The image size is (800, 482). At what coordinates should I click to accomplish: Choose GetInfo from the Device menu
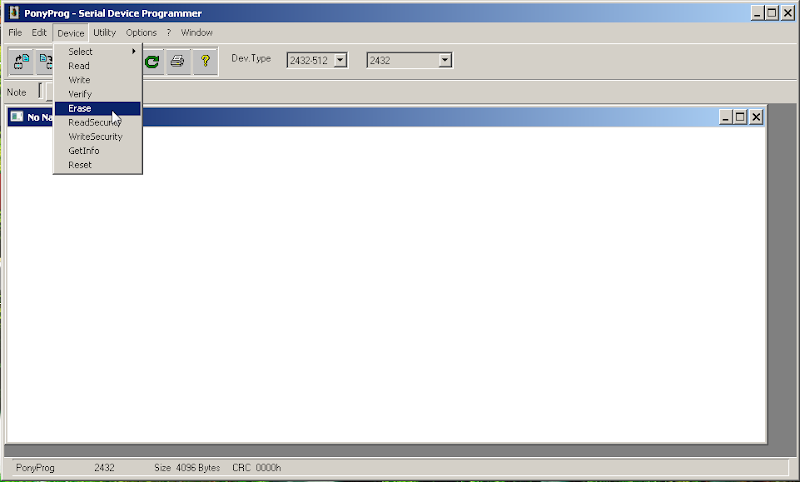pos(97,151)
